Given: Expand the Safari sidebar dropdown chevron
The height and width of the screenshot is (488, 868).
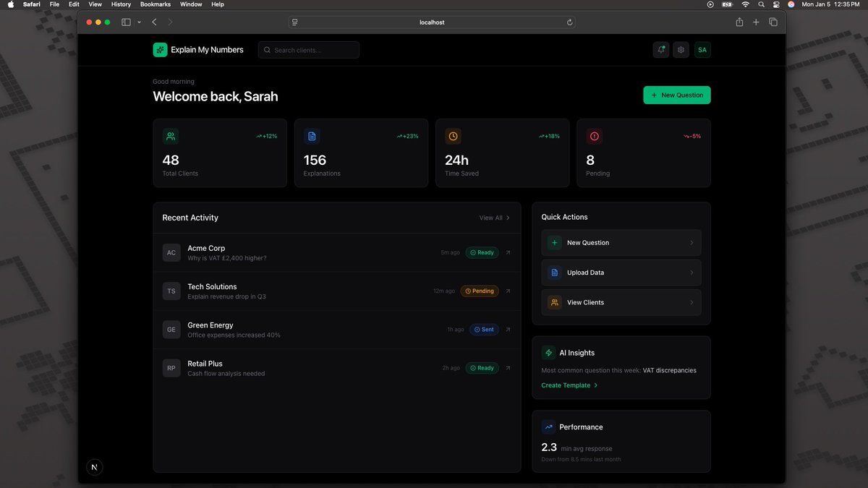Looking at the screenshot, I should coord(139,22).
